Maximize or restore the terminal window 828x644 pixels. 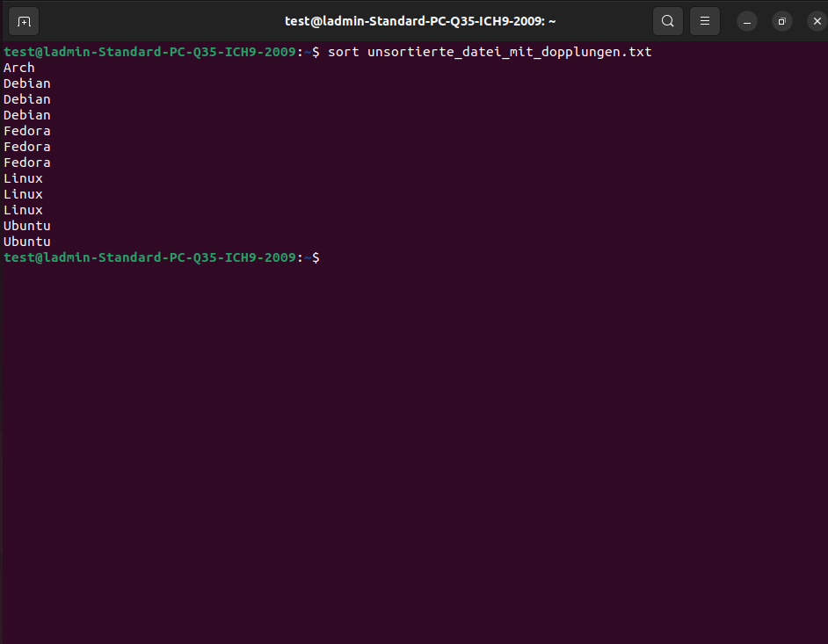click(781, 22)
